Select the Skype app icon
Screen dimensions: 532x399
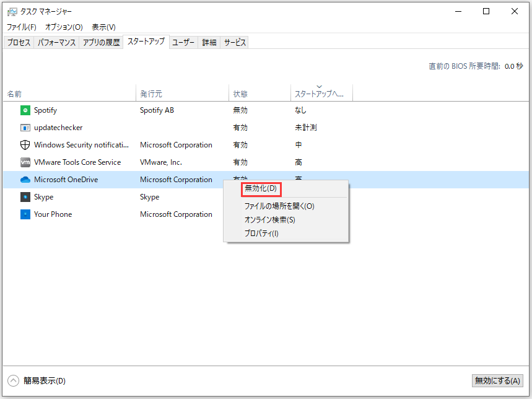[x=25, y=196]
